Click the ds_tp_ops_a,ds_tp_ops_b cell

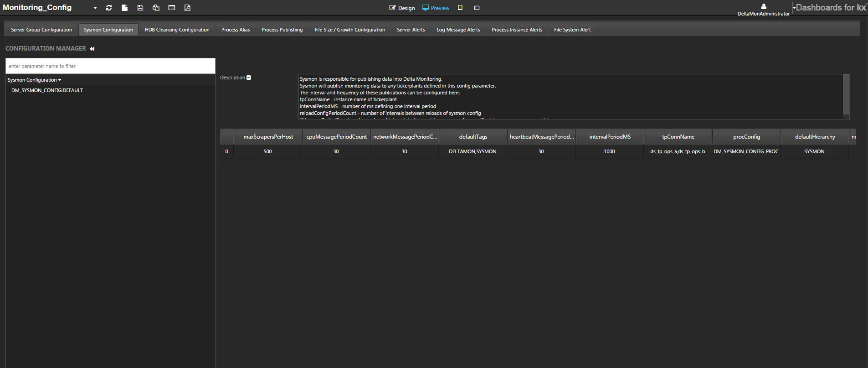tap(678, 151)
